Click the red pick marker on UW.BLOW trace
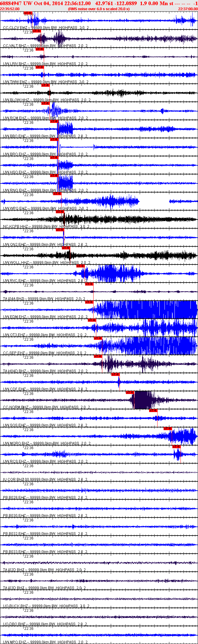The image size is (198, 644). pyautogui.click(x=45, y=85)
